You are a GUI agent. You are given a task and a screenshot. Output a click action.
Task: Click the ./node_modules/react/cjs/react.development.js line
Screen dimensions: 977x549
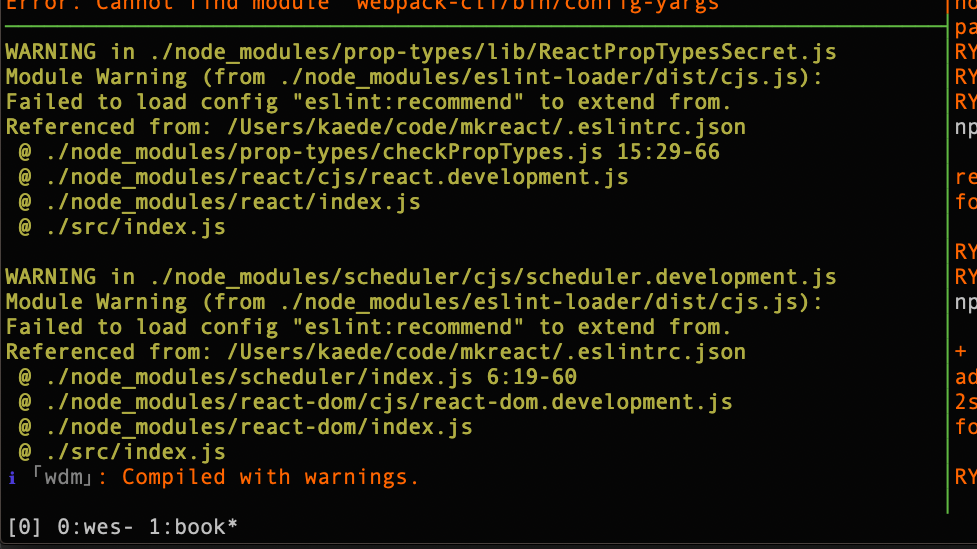323,178
